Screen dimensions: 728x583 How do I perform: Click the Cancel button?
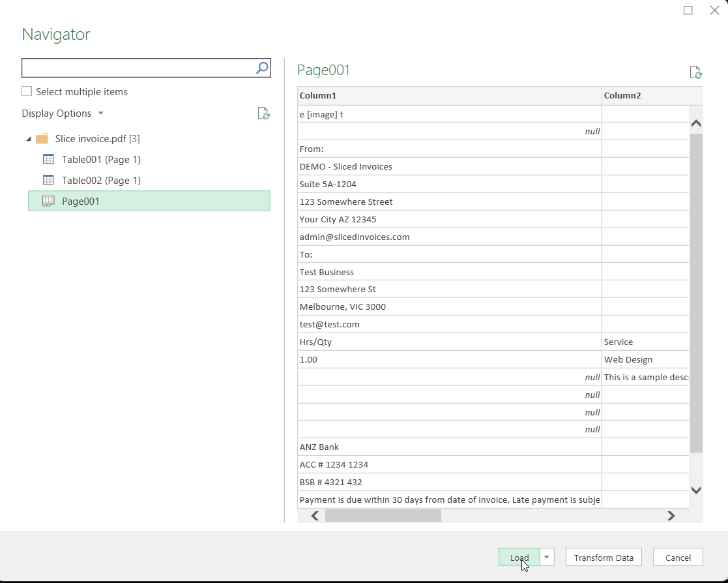point(677,557)
